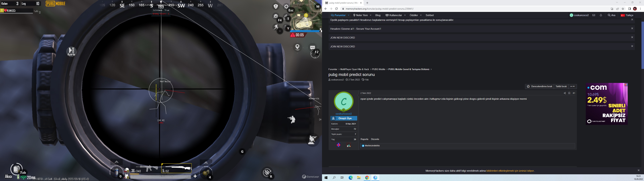Click the PUBG Mobile breadcrumb link
Image resolution: width=644 pixels, height=181 pixels.
point(379,69)
